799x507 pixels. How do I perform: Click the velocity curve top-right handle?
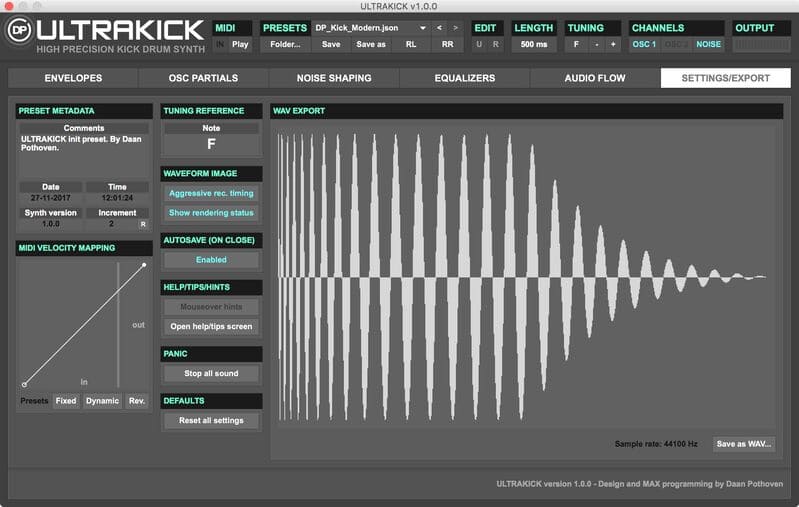(x=144, y=265)
